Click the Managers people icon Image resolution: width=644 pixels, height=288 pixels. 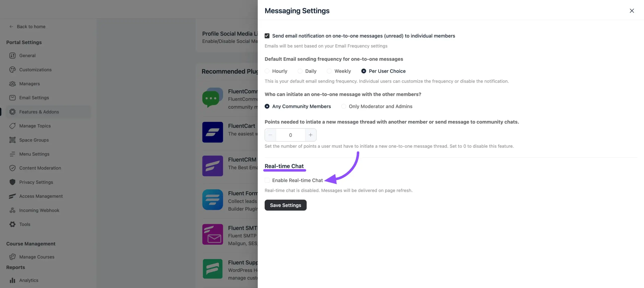coord(12,84)
